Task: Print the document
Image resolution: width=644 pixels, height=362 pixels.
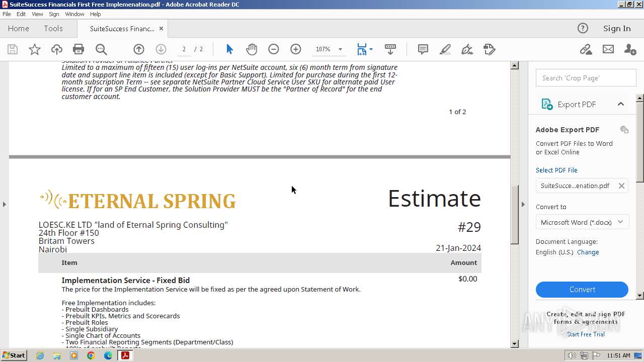Action: click(78, 49)
